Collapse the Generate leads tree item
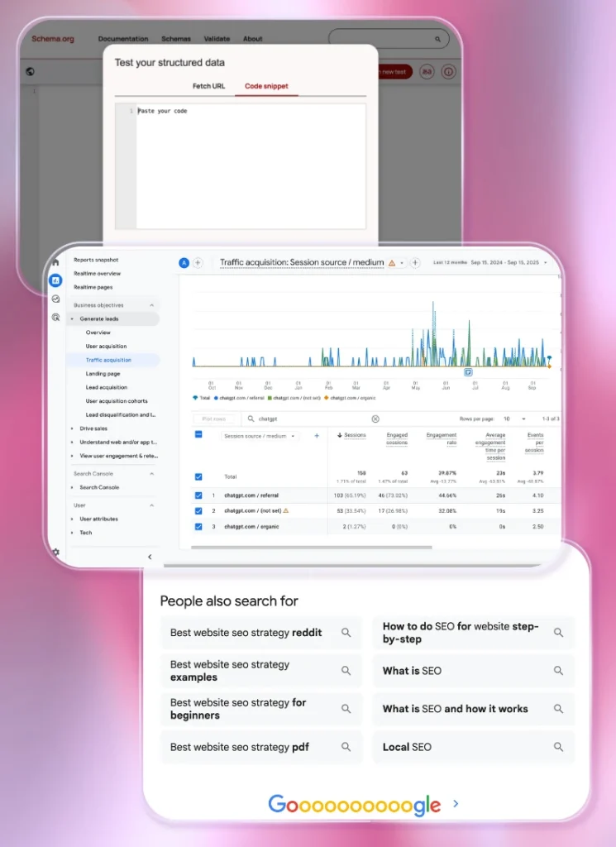This screenshot has height=847, width=616. point(72,319)
